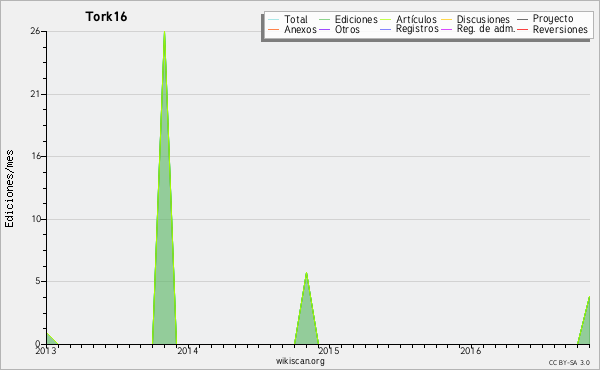Click the Reversiones red legend line
The width and height of the screenshot is (600, 370).
click(x=522, y=29)
